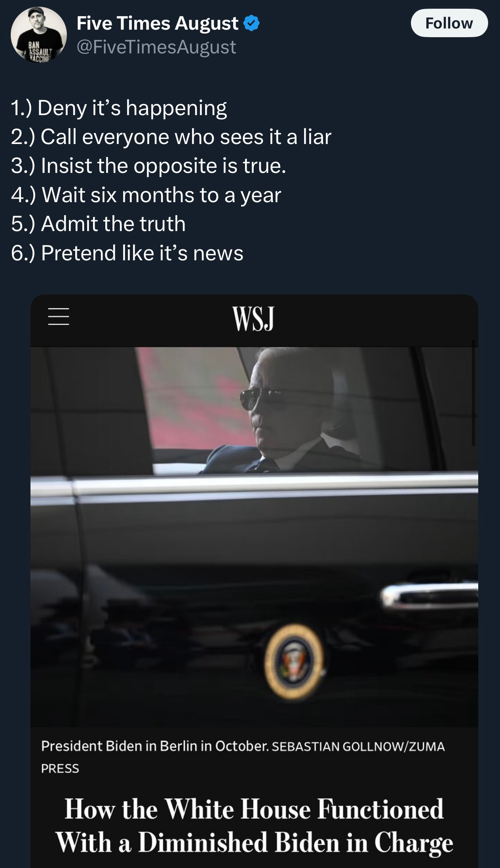Click the blue verified badge
This screenshot has height=868, width=500.
coord(251,23)
